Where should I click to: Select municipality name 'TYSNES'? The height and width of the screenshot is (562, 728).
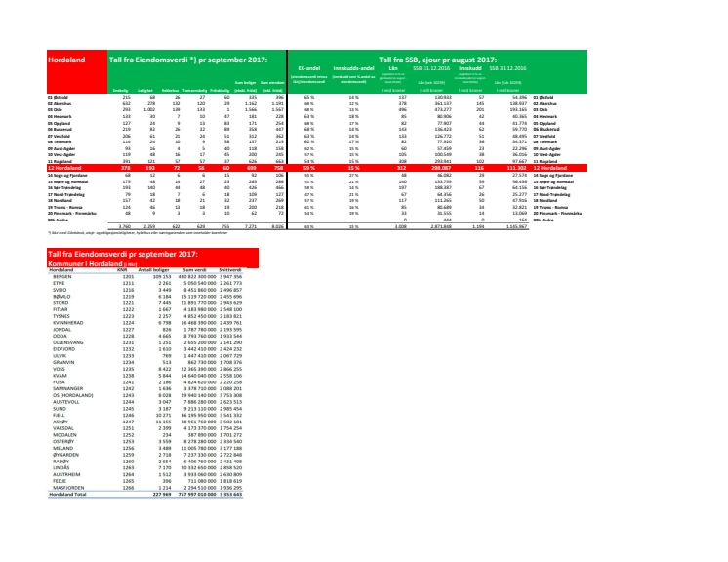pyautogui.click(x=61, y=316)
